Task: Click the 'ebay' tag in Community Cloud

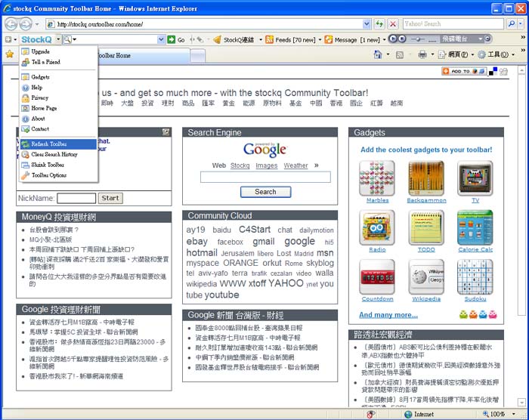Action: click(x=197, y=241)
